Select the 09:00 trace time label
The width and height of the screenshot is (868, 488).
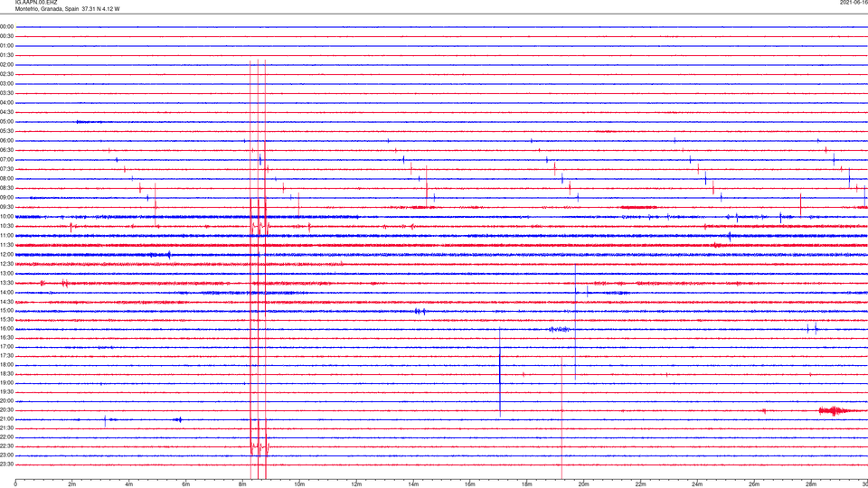[6, 198]
